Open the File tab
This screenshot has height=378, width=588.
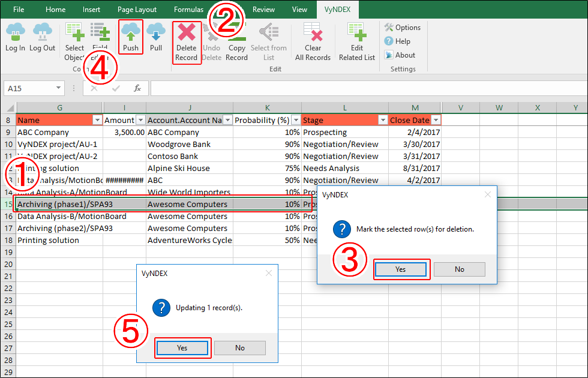pos(19,10)
